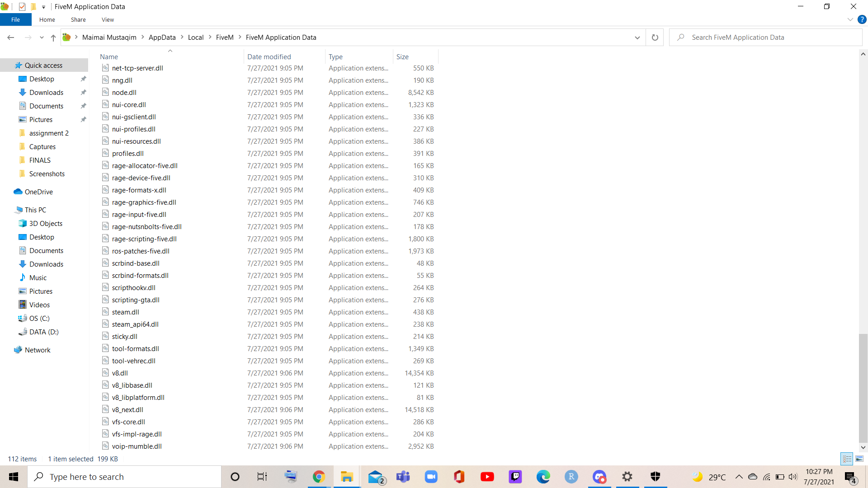Open Microsoft Teams from taskbar

point(403,477)
